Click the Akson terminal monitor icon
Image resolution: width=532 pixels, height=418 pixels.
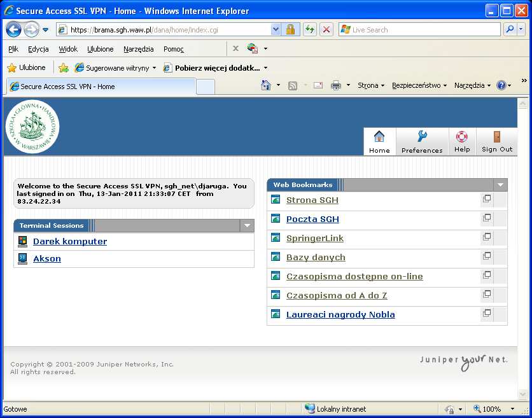tap(23, 258)
